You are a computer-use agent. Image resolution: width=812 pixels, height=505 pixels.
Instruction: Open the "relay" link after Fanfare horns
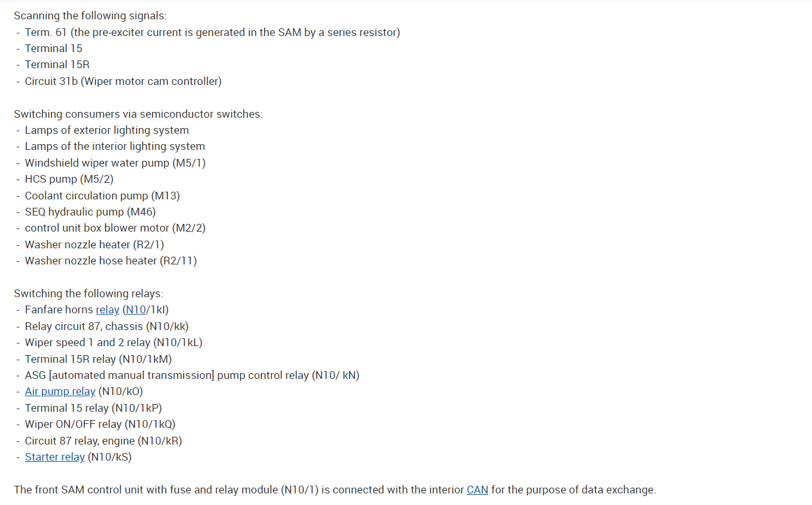point(108,310)
